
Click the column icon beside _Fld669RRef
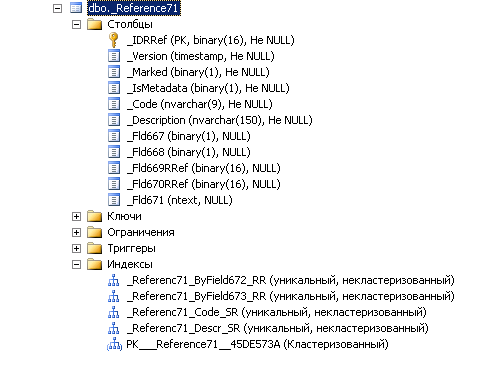[114, 168]
